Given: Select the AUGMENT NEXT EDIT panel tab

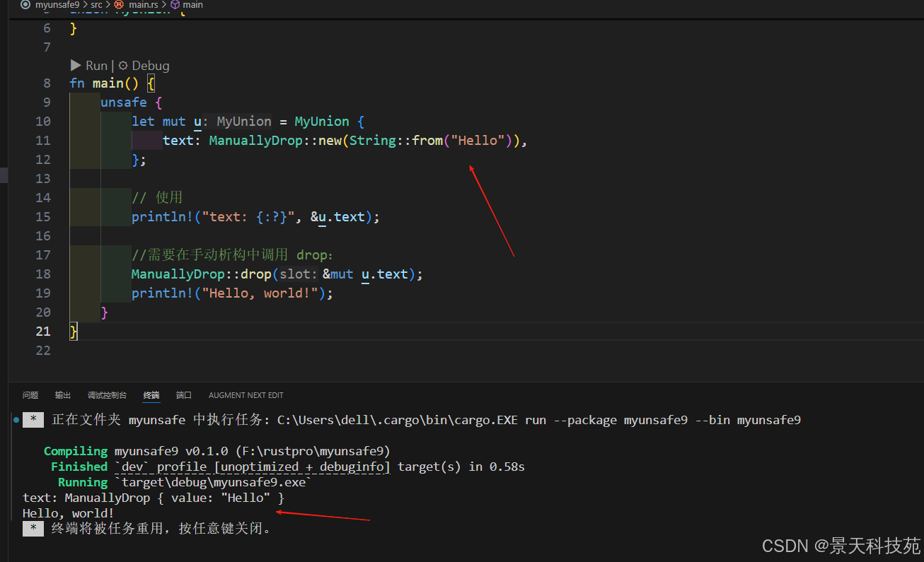Looking at the screenshot, I should 246,395.
